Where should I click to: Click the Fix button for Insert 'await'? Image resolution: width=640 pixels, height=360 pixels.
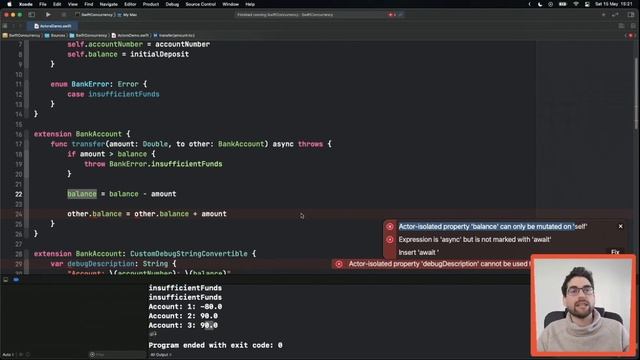[615, 252]
